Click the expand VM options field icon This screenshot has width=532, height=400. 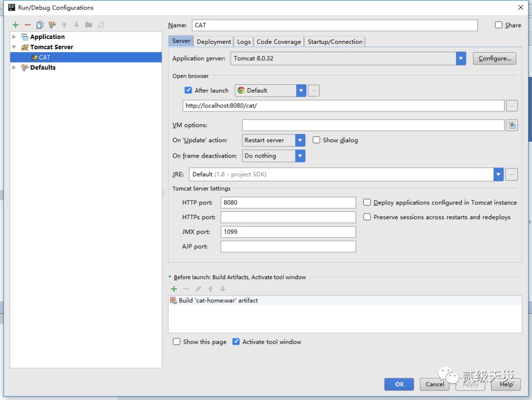512,126
